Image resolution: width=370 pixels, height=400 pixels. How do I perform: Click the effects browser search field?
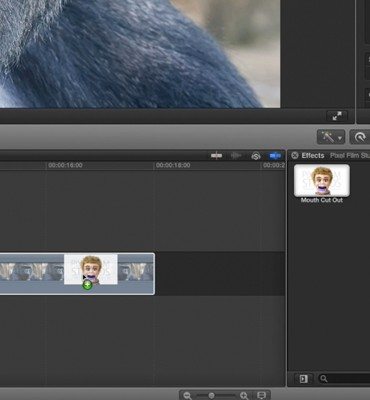tap(344, 379)
